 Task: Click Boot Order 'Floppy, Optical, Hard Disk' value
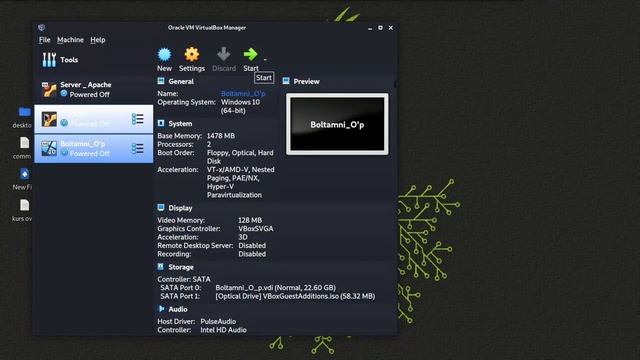point(240,157)
